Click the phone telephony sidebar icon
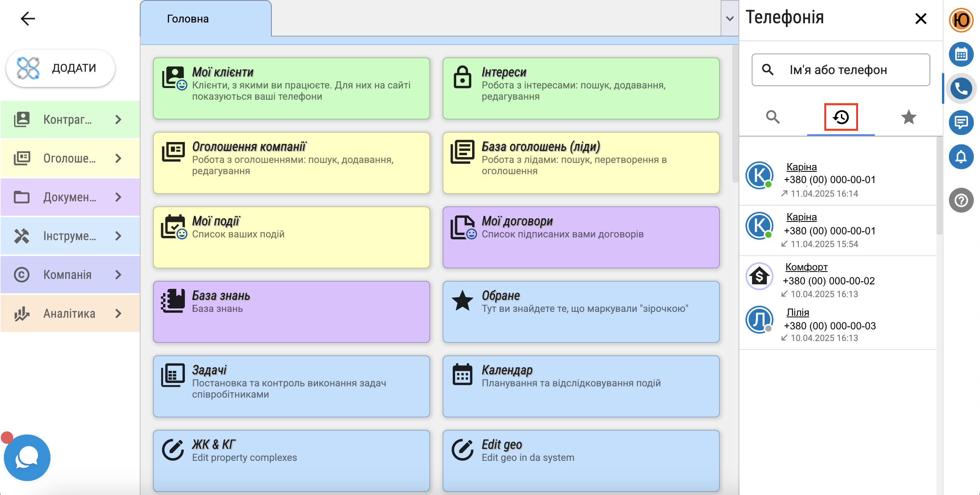The height and width of the screenshot is (495, 980). click(x=961, y=88)
